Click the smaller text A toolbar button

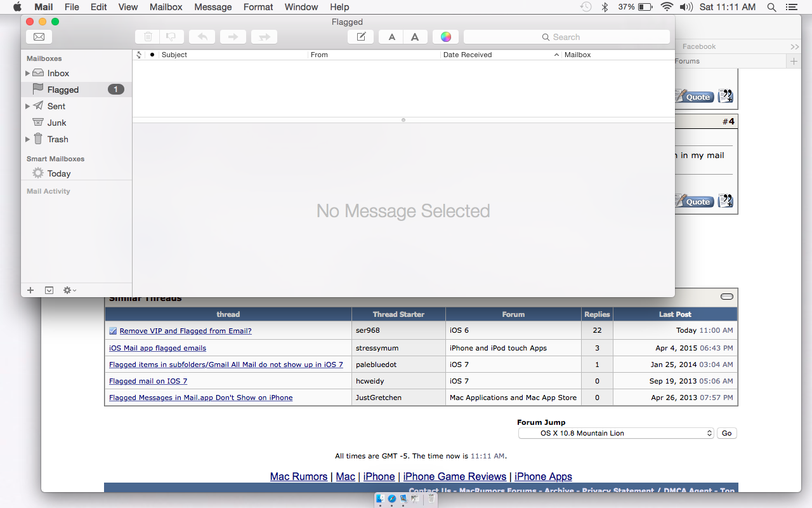click(392, 37)
